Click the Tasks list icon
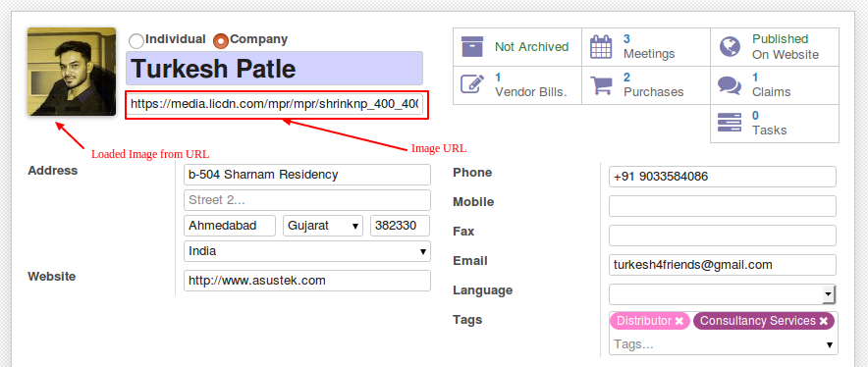This screenshot has height=367, width=868. pos(730,123)
